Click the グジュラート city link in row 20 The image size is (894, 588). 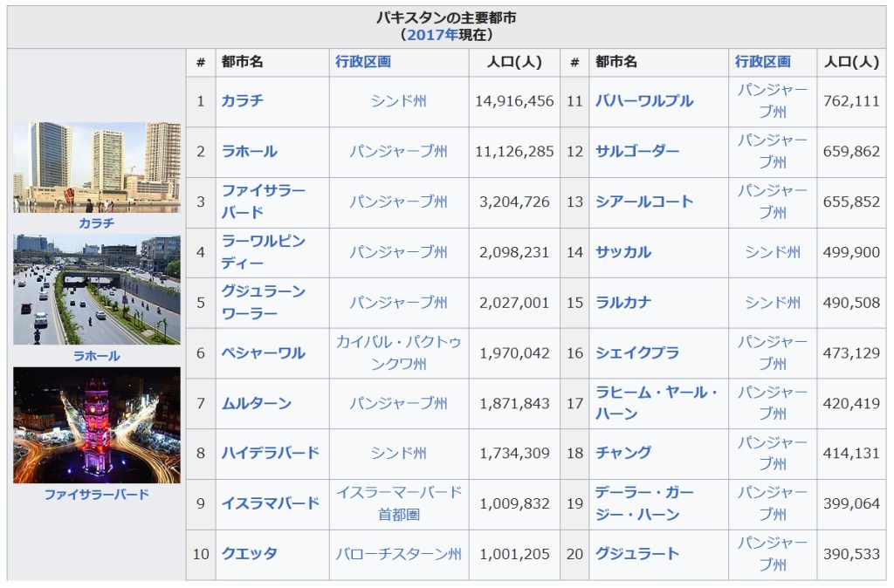click(636, 554)
